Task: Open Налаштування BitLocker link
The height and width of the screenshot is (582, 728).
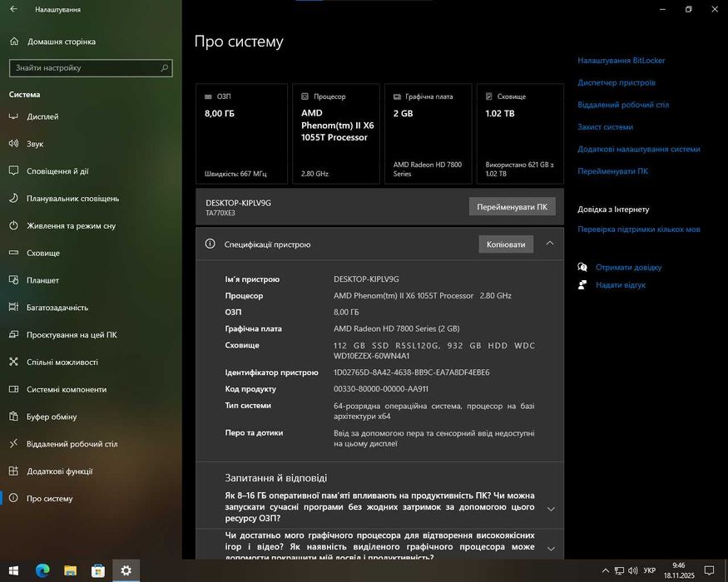Action: click(621, 61)
